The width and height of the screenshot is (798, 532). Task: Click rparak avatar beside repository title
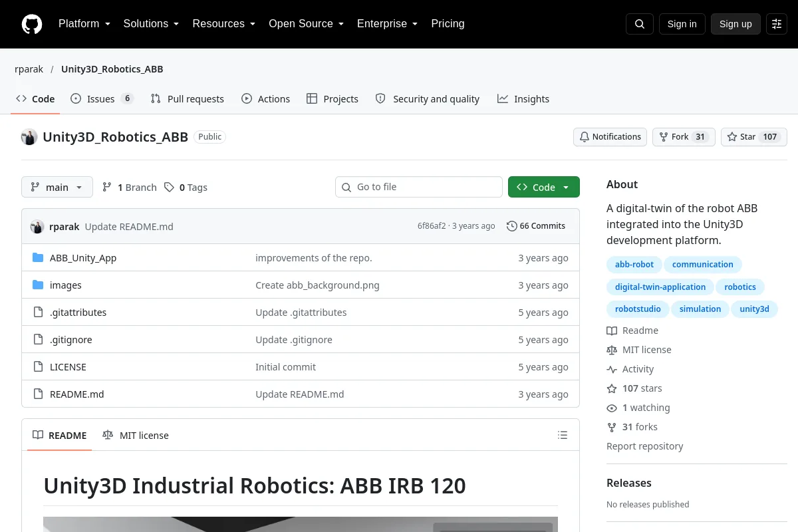pyautogui.click(x=29, y=137)
